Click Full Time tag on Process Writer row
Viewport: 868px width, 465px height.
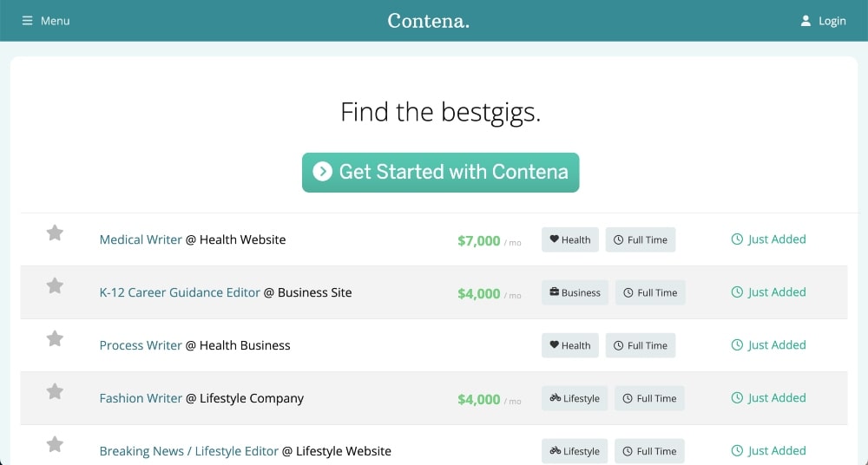[641, 345]
